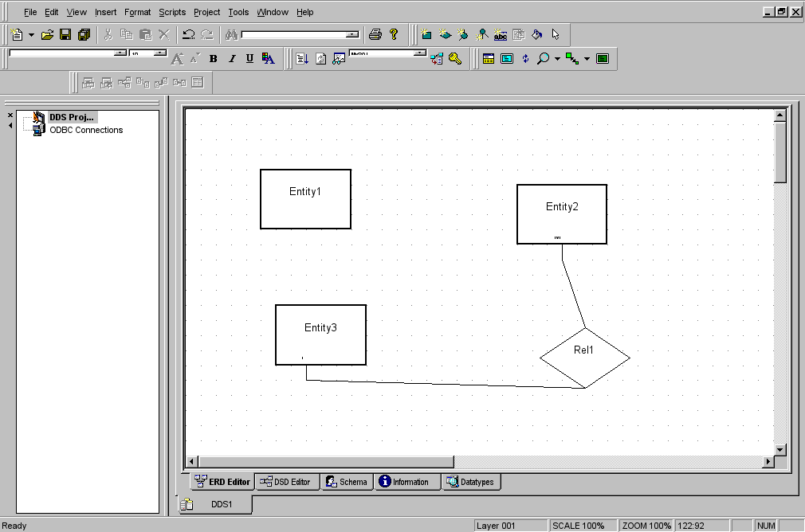Click the green connector line style icon
The height and width of the screenshot is (532, 805).
point(572,58)
